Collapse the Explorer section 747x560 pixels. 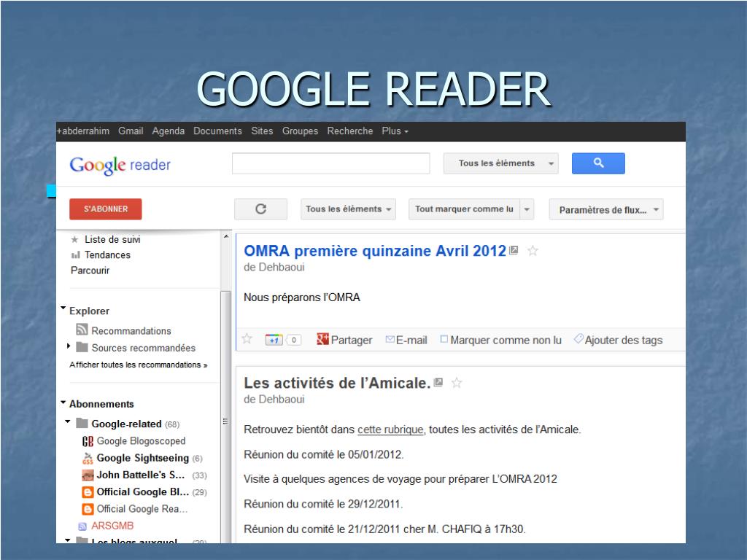(x=63, y=308)
